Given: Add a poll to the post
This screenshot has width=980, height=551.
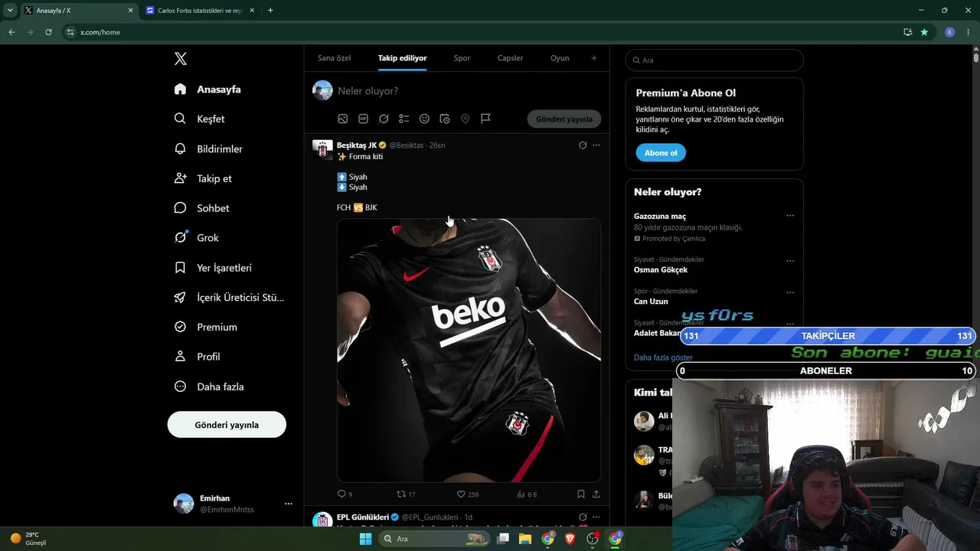Looking at the screenshot, I should 404,119.
